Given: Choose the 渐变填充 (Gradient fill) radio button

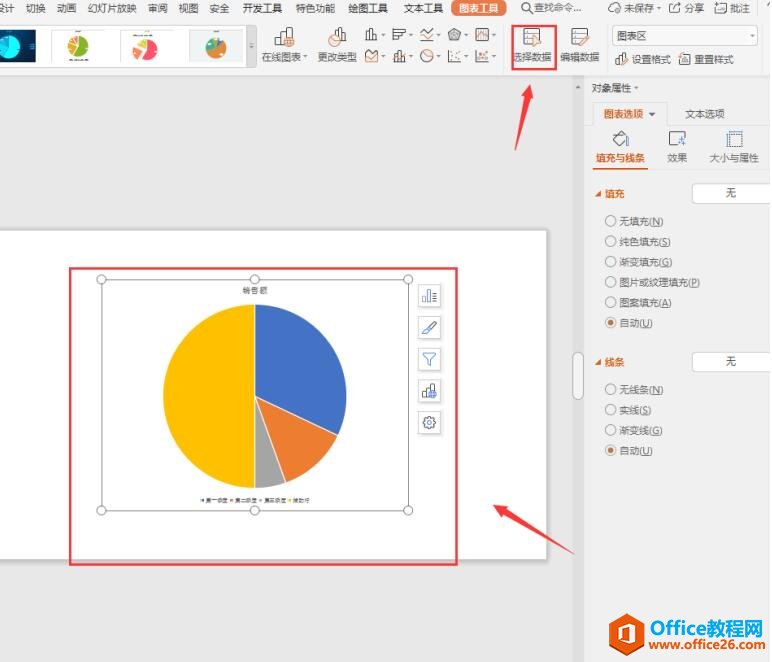Looking at the screenshot, I should (x=611, y=262).
